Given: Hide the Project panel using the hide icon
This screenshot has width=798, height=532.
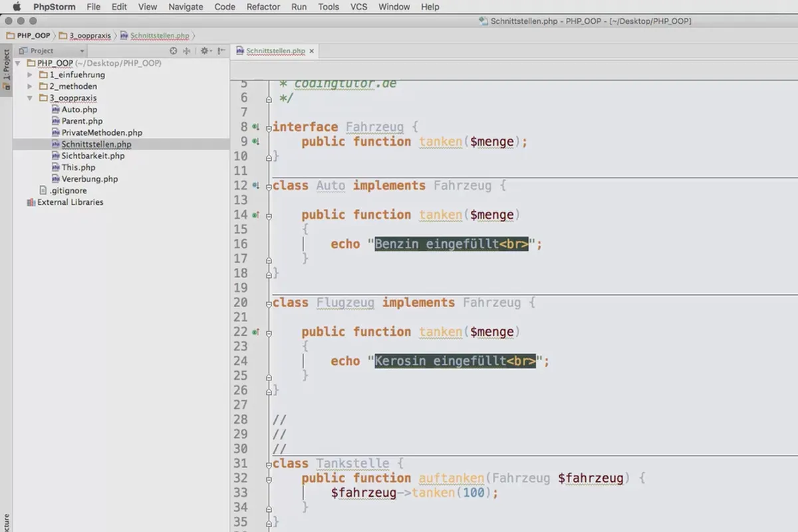Looking at the screenshot, I should [x=220, y=51].
